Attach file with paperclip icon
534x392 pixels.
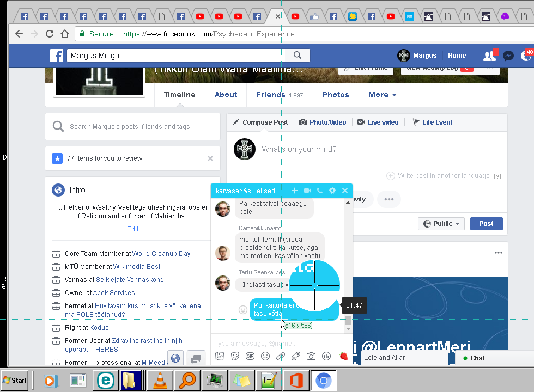(280, 356)
